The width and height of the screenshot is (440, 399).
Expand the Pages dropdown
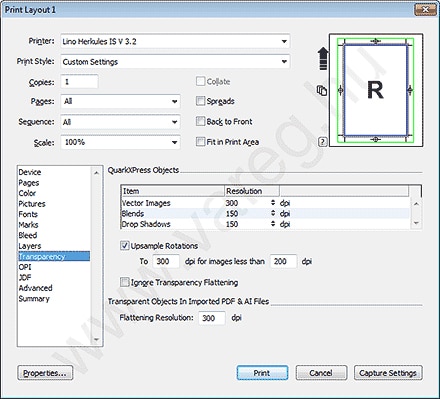120,101
